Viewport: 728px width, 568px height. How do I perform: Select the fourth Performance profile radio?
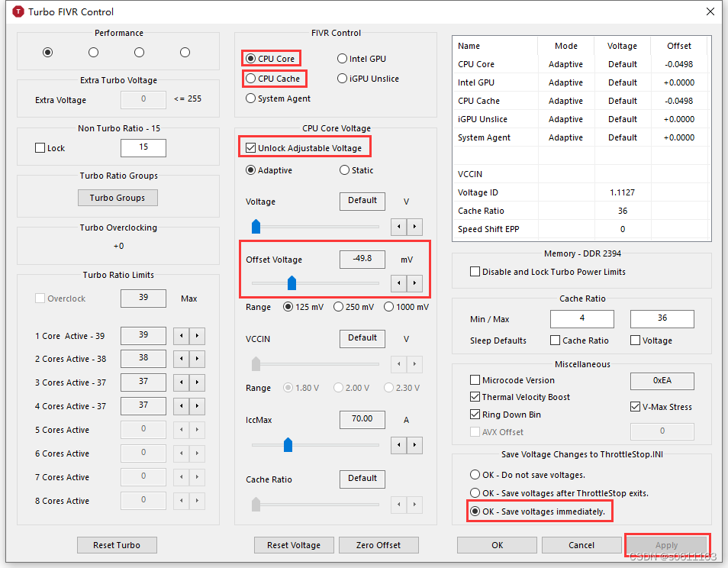point(185,52)
